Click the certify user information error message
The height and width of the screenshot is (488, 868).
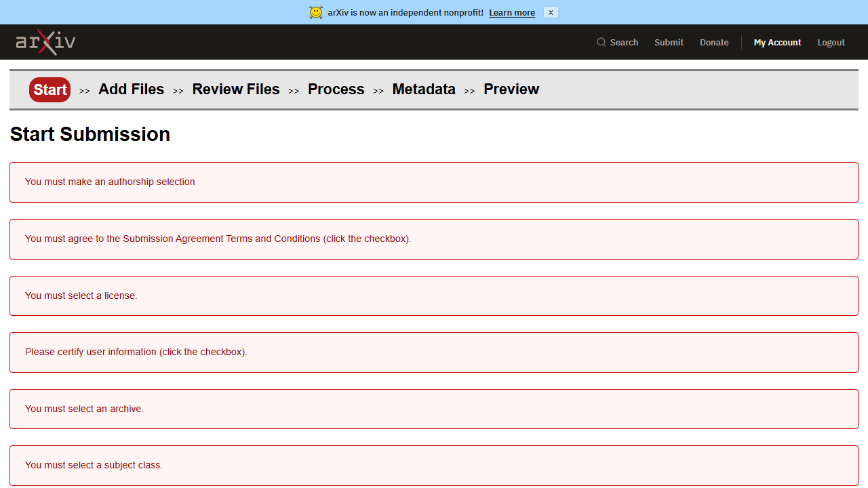[434, 352]
